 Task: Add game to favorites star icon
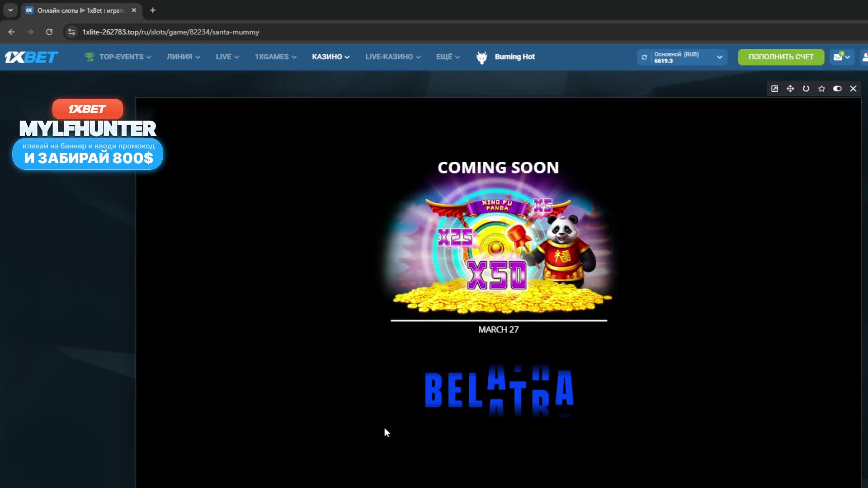pos(822,89)
